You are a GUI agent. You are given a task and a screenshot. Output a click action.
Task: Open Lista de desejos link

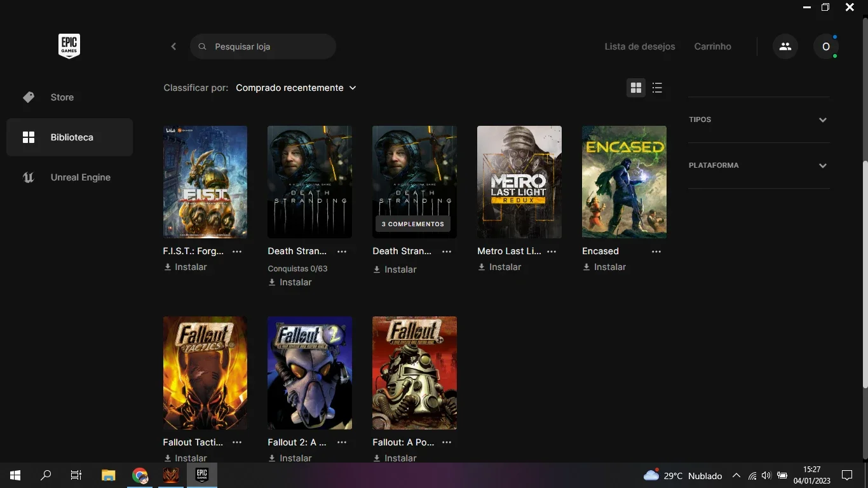pos(640,46)
